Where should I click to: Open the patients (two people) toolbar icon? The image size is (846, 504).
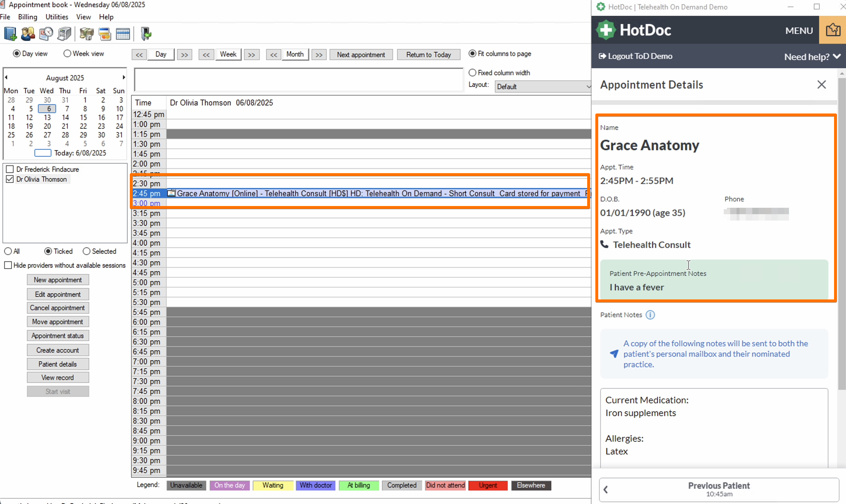coord(28,34)
